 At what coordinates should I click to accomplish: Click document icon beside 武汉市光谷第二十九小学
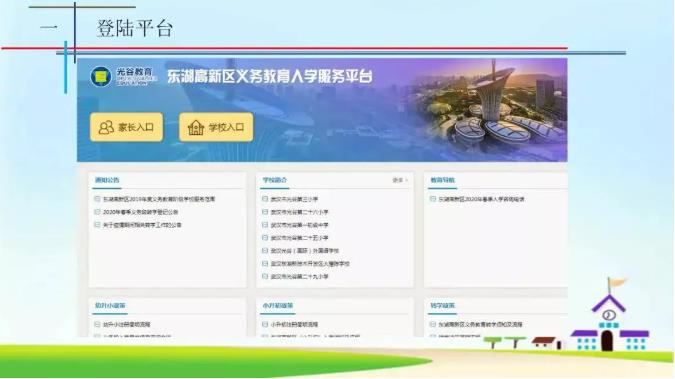[265, 276]
